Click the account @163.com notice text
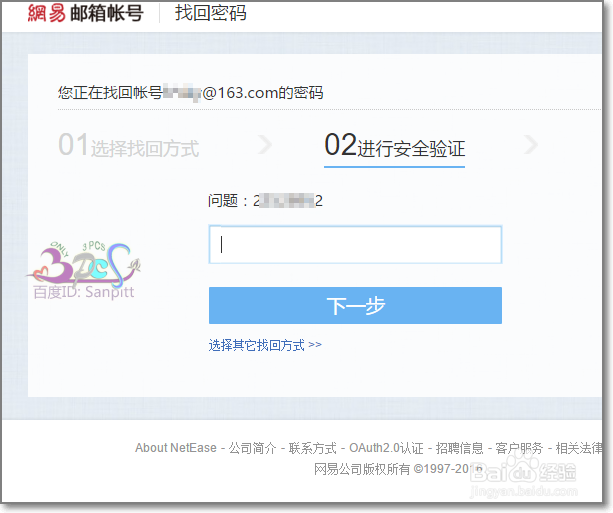The width and height of the screenshot is (613, 513). [x=190, y=93]
